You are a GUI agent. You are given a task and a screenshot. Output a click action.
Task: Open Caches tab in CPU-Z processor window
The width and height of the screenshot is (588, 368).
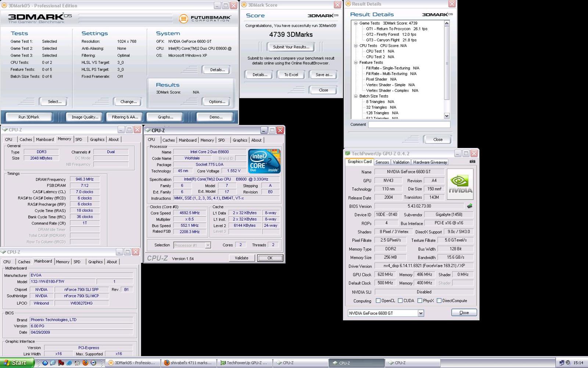(169, 140)
